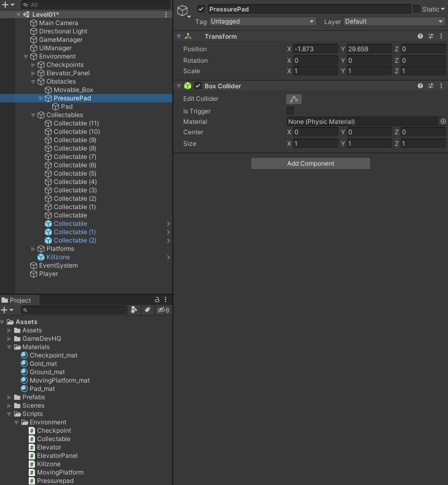
Task: Open the Project panel options menu
Action: [x=166, y=299]
